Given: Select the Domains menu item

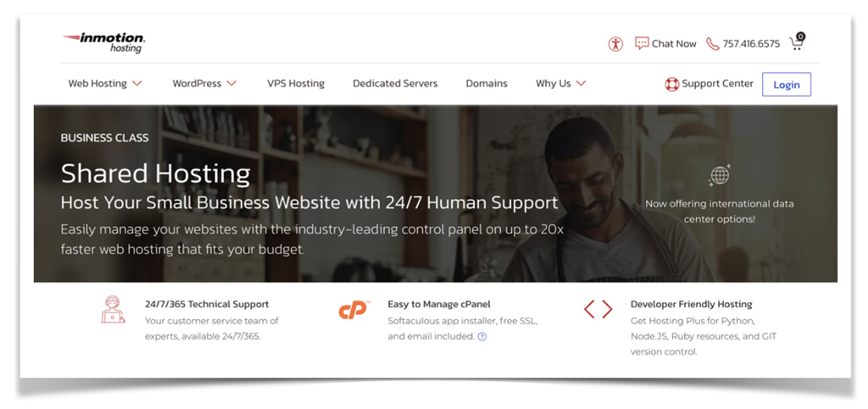Looking at the screenshot, I should [x=487, y=84].
